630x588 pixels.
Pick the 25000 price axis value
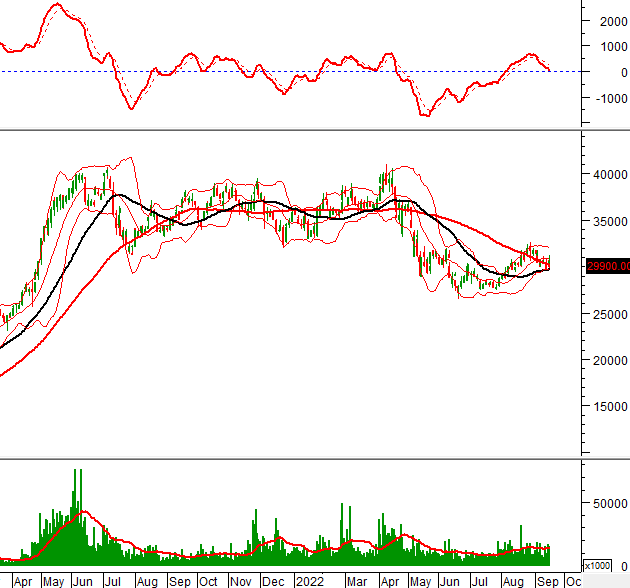coord(610,314)
